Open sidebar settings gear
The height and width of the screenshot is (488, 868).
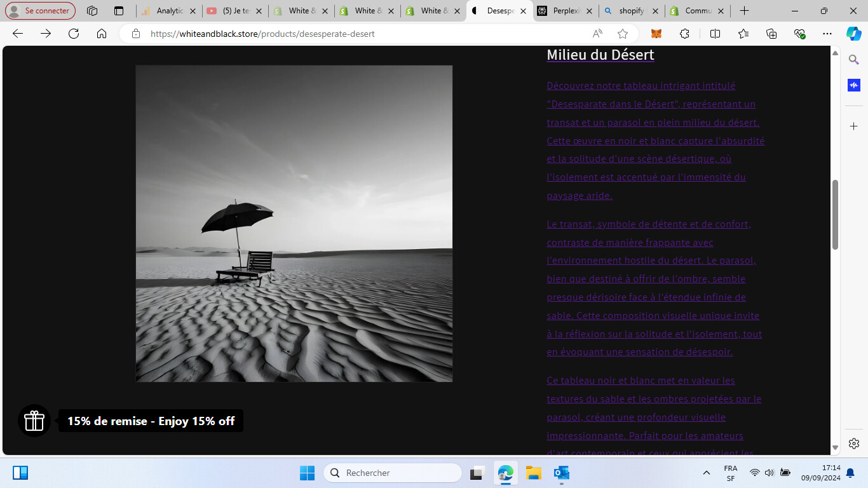(854, 444)
